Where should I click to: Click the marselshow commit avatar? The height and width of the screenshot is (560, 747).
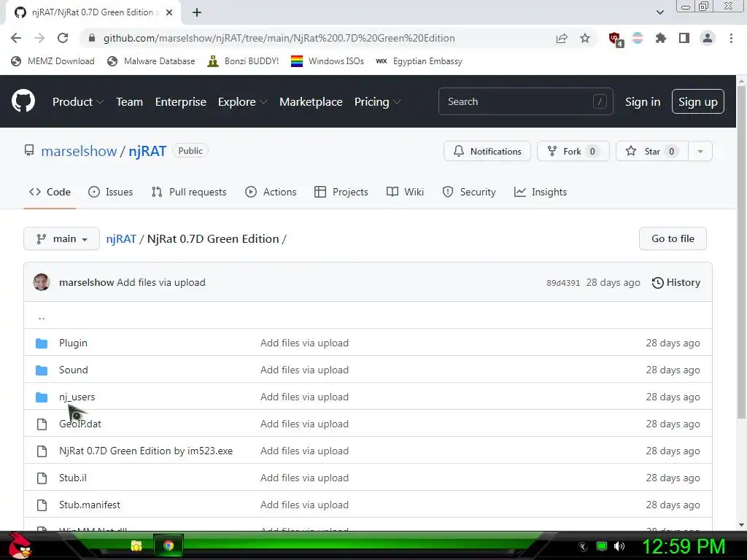[x=42, y=282]
